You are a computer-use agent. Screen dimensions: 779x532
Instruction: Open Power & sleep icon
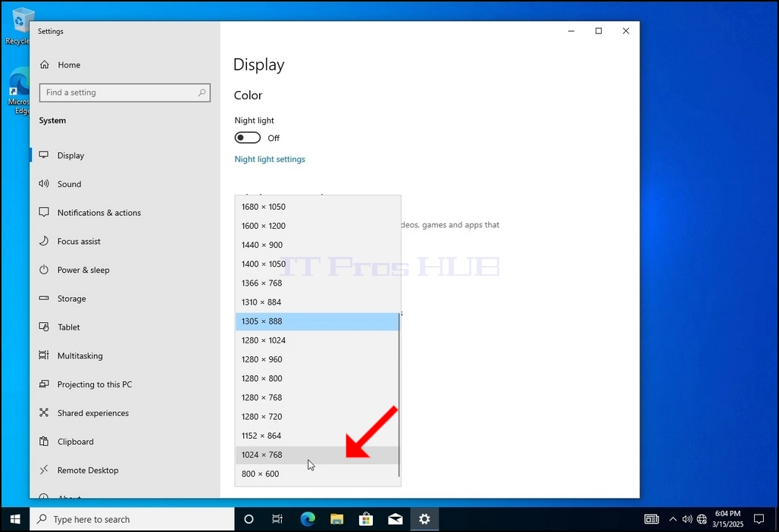[44, 270]
